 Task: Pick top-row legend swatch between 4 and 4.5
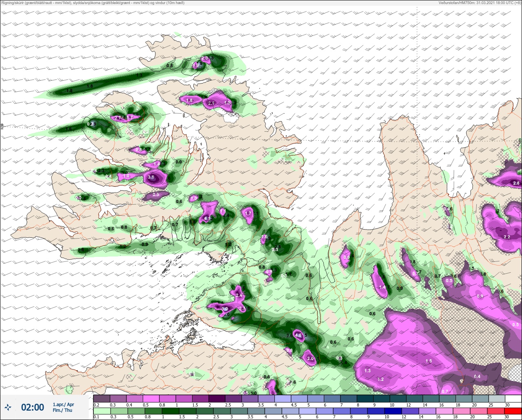[283, 398]
